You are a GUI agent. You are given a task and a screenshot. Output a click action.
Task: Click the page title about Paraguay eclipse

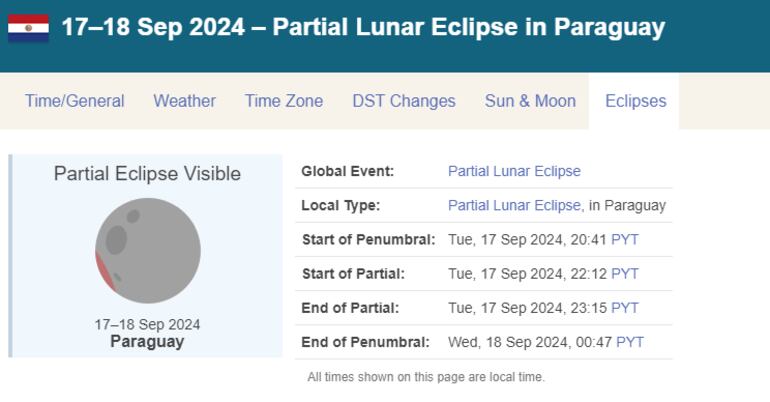point(363,27)
